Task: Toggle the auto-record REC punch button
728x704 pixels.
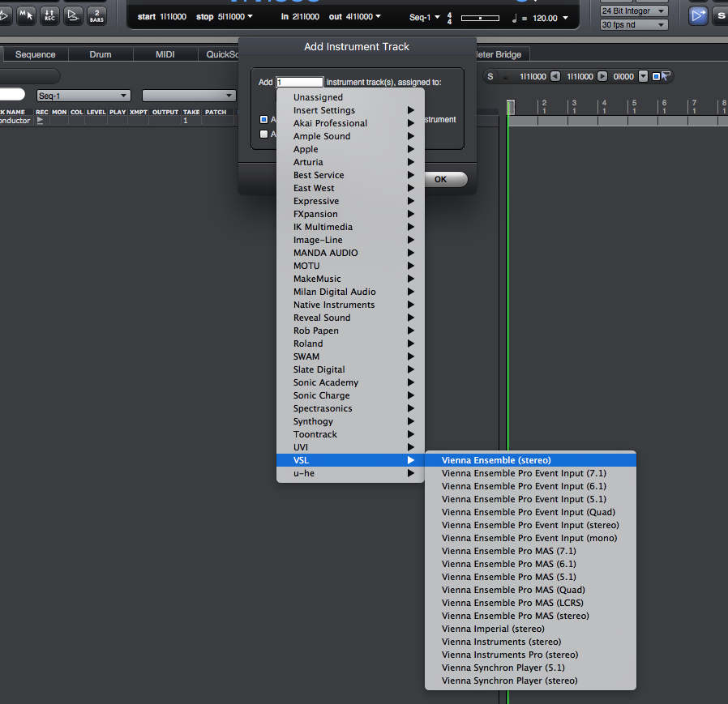Action: pyautogui.click(x=49, y=16)
